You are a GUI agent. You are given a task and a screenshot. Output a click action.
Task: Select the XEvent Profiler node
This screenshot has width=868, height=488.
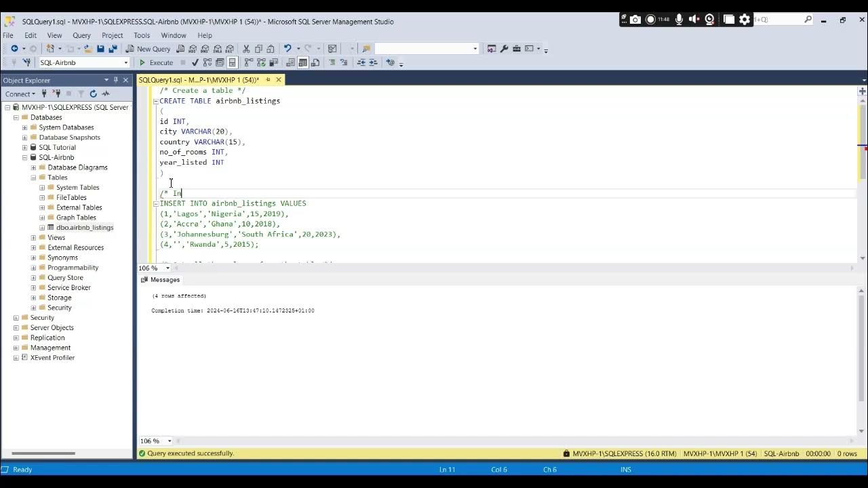(x=52, y=358)
